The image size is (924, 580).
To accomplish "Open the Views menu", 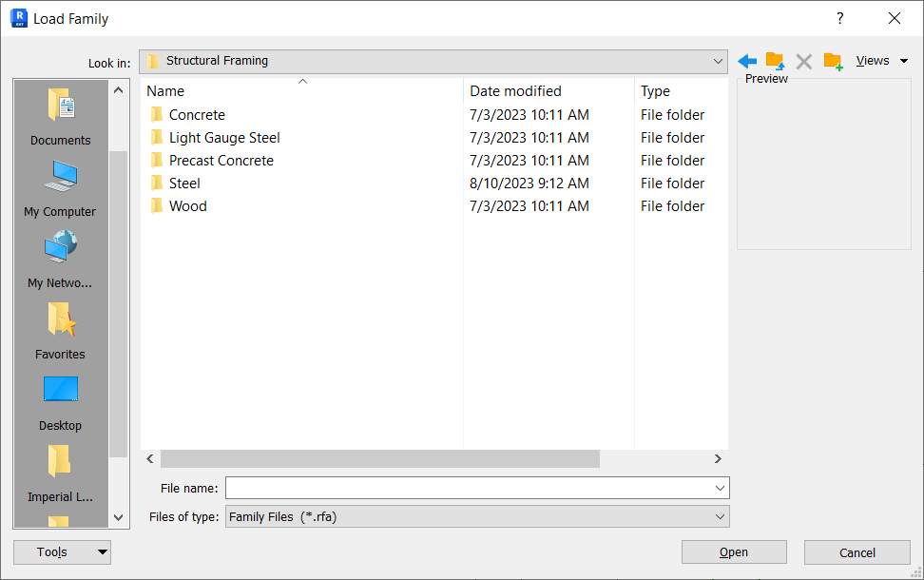I will [x=881, y=61].
